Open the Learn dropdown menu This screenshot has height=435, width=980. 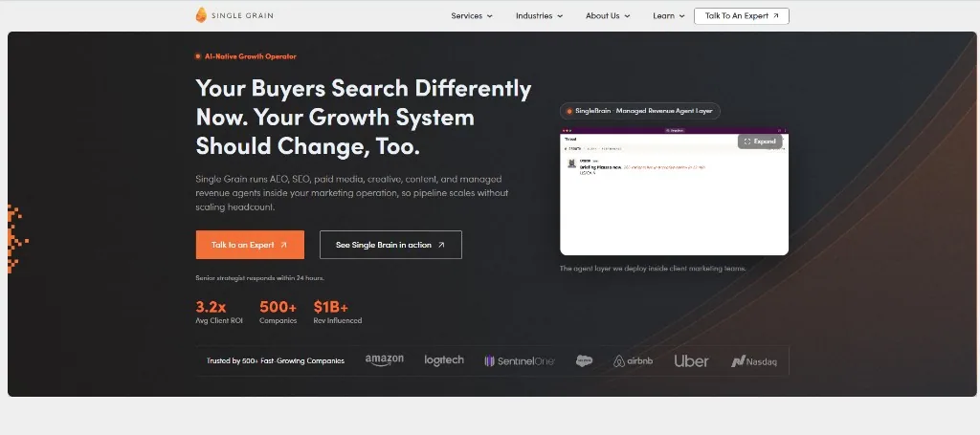tap(669, 16)
